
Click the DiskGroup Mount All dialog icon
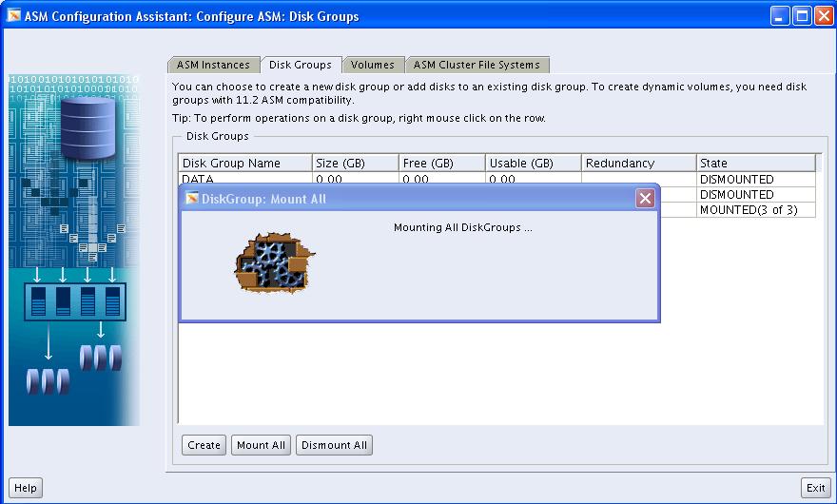(x=192, y=199)
